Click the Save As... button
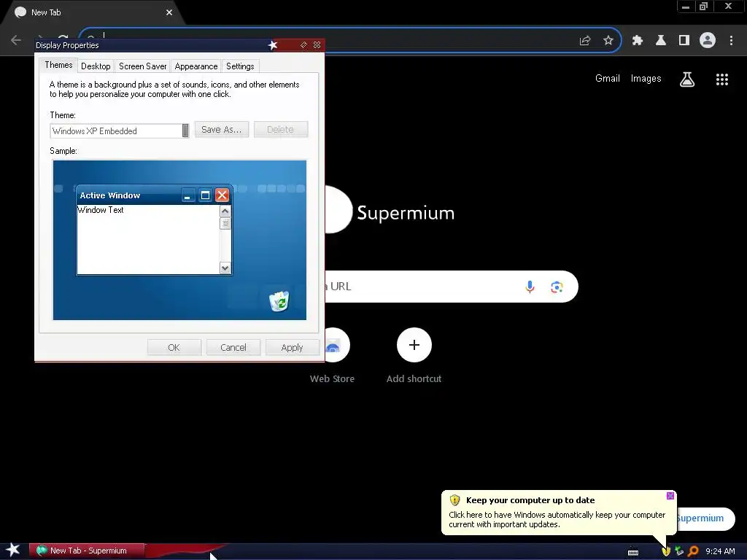Screen dimensions: 747x560 [222, 130]
